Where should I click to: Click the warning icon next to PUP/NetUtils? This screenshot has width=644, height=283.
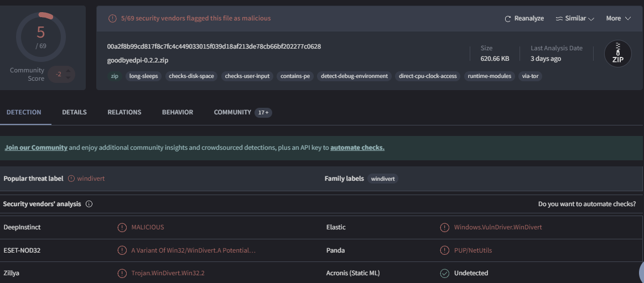pos(444,250)
